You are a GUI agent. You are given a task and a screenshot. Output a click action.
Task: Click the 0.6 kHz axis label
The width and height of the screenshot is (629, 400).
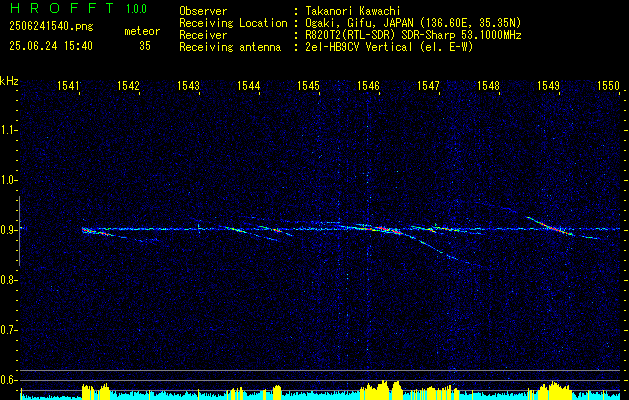tap(8, 380)
